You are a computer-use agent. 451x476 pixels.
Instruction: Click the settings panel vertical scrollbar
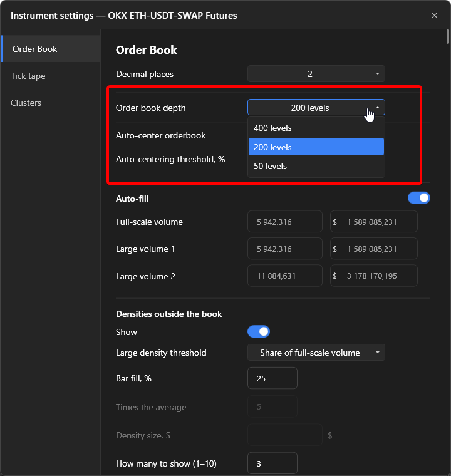pos(448,37)
